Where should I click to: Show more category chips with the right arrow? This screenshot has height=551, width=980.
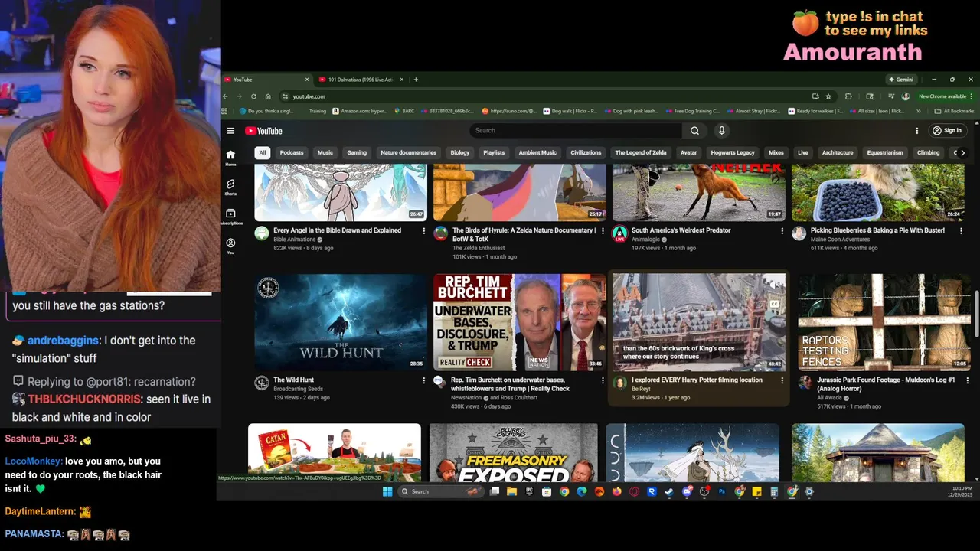click(x=963, y=152)
